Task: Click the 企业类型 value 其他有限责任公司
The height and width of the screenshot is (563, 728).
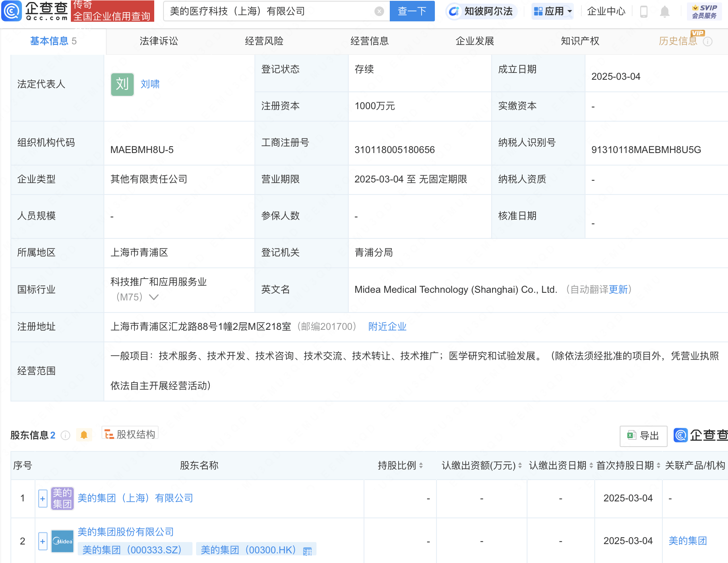Action: click(149, 179)
